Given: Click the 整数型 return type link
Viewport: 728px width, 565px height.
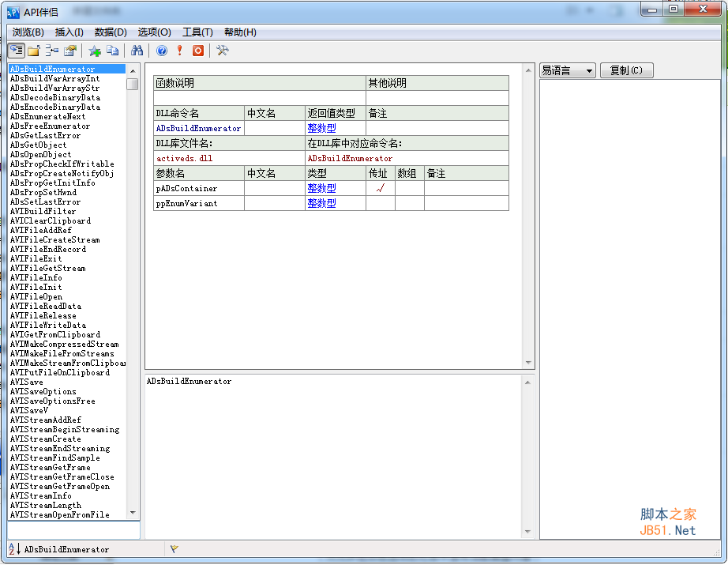Looking at the screenshot, I should (321, 128).
